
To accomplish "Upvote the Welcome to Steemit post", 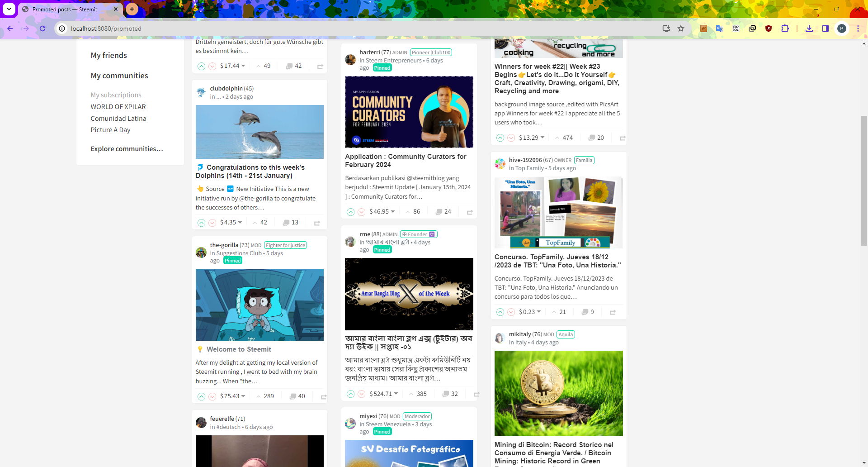I will click(x=201, y=396).
